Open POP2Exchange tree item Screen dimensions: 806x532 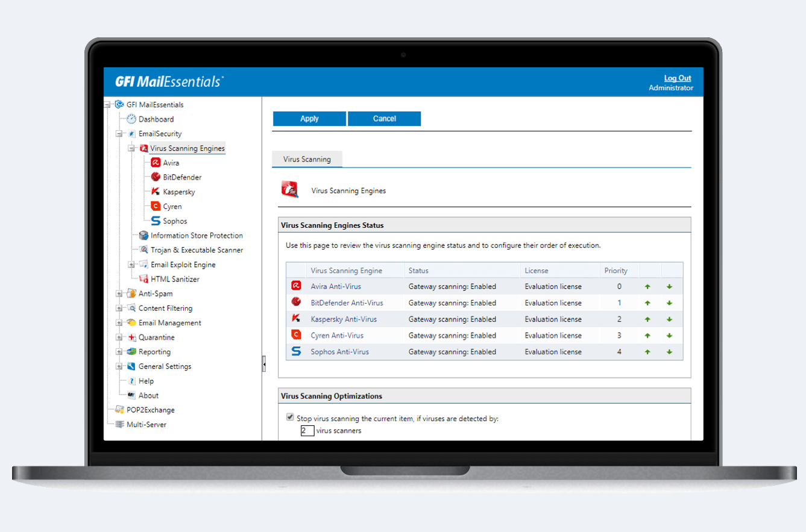click(x=151, y=410)
